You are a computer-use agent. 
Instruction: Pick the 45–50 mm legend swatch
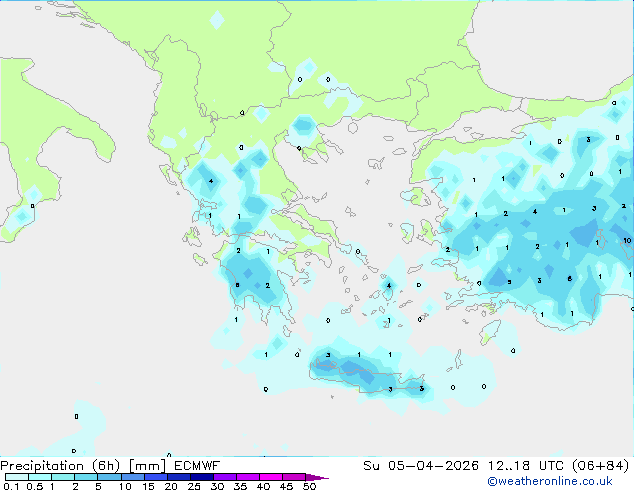(294, 477)
